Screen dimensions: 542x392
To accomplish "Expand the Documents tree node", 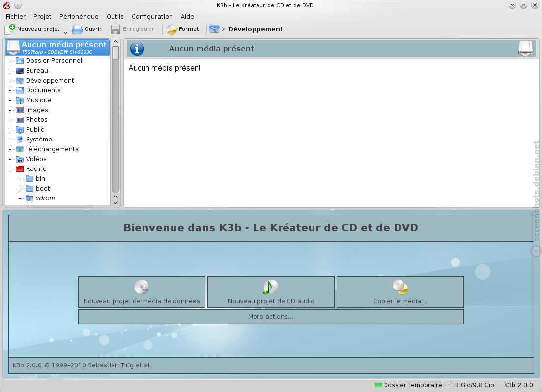I will click(x=10, y=90).
